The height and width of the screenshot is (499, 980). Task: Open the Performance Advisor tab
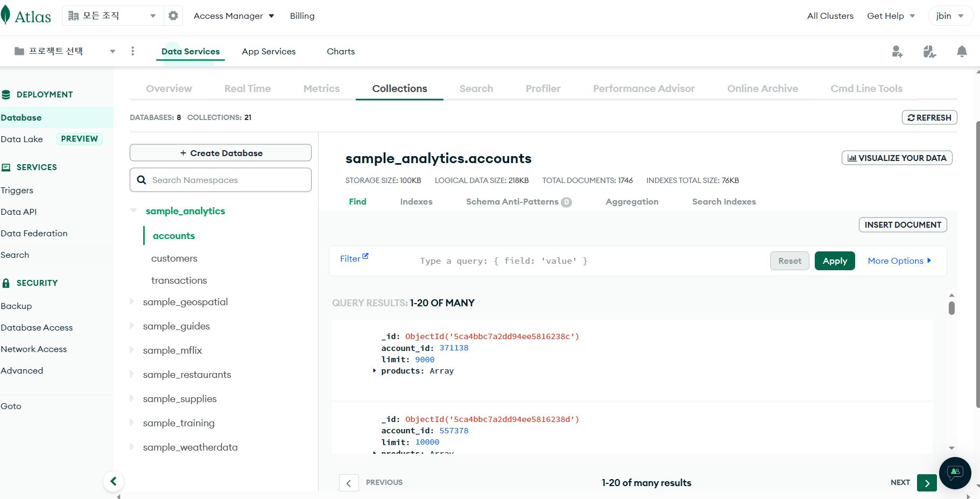coord(644,88)
